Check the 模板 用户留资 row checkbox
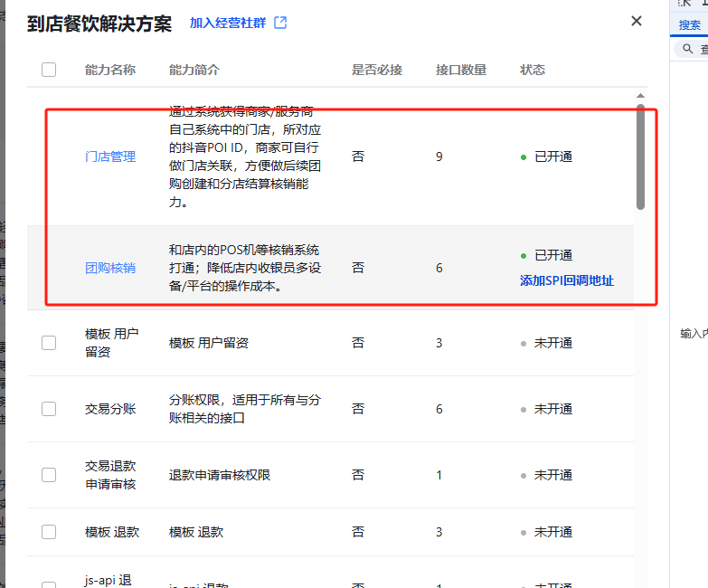The height and width of the screenshot is (588, 708). point(49,343)
